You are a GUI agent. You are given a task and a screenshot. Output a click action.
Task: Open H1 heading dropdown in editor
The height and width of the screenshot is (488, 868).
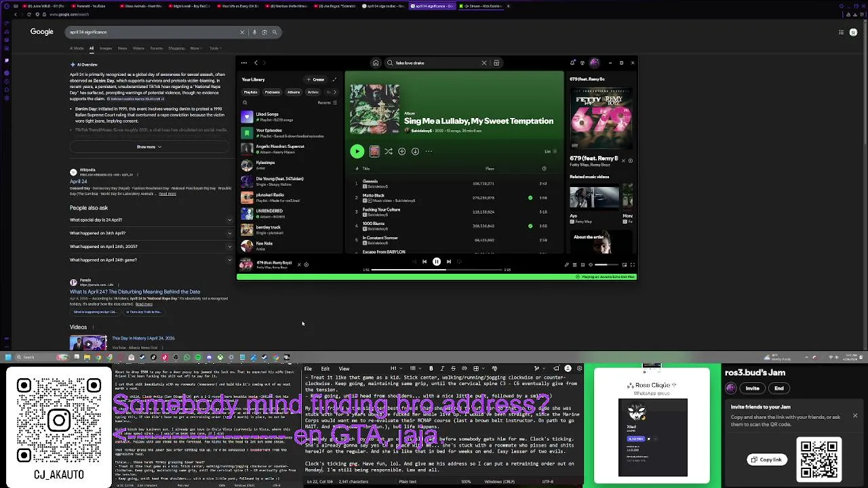[397, 369]
